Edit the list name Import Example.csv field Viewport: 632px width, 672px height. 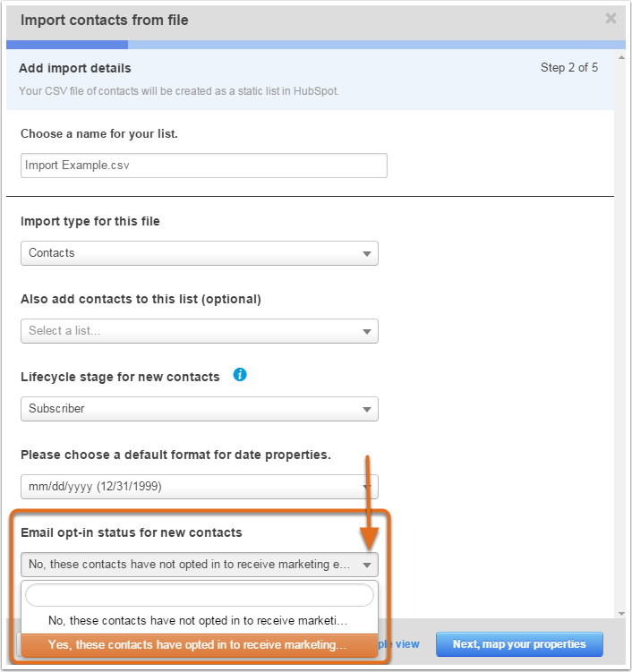204,166
